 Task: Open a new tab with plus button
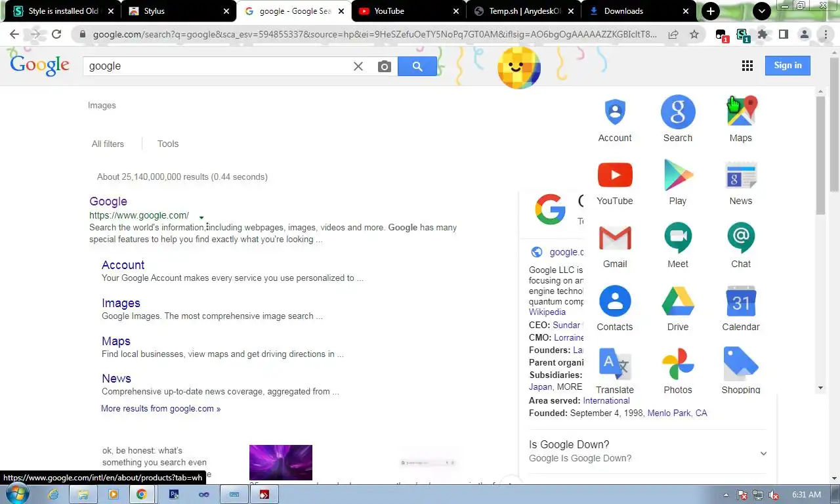point(711,11)
